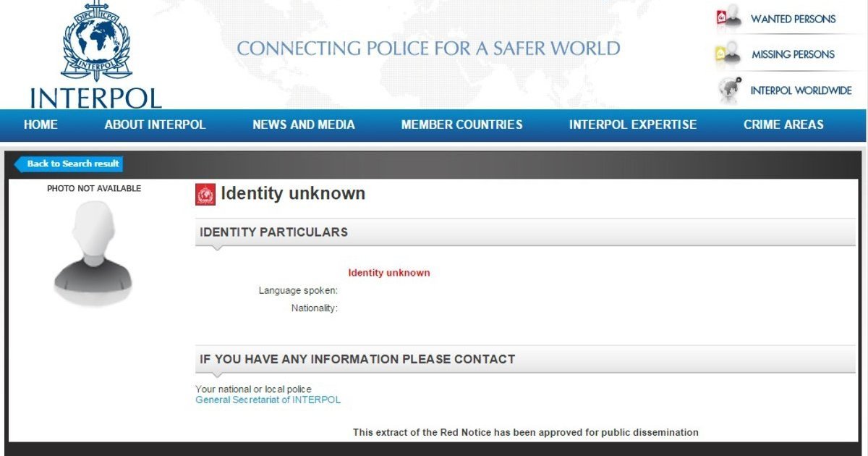Visit INTERPOL WORLDWIDE link
Viewport: 868px width, 456px height.
point(801,90)
